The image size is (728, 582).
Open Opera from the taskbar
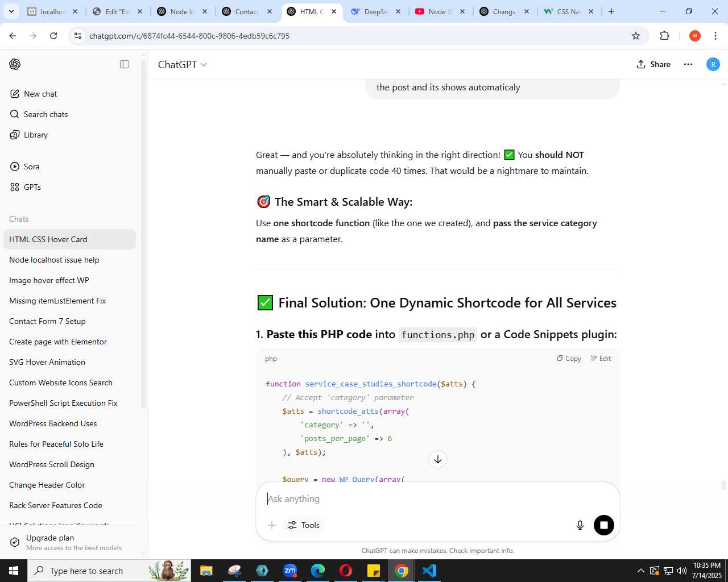coord(346,571)
